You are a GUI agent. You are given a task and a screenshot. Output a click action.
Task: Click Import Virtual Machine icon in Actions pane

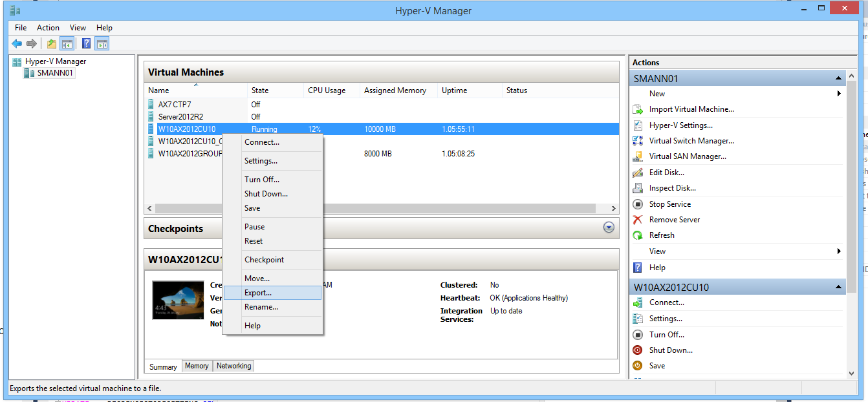coord(638,110)
